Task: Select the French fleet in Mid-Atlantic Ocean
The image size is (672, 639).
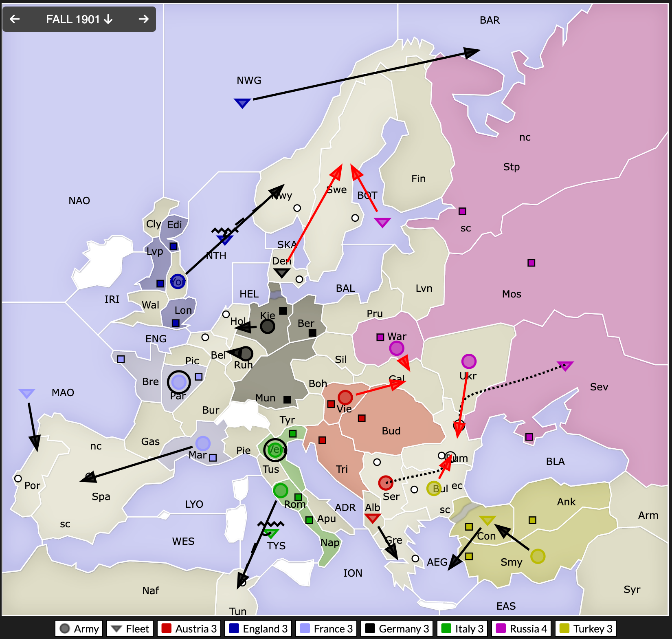Action: click(27, 393)
